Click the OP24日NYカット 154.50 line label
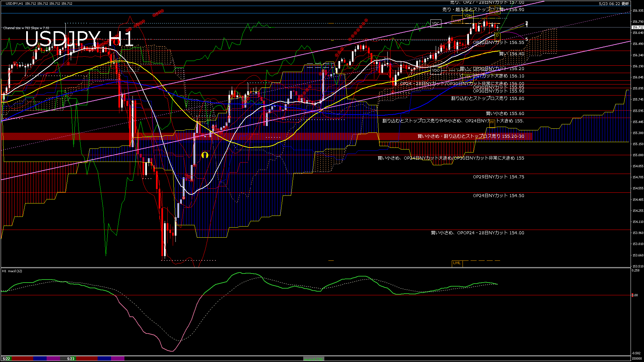This screenshot has width=644, height=362. (498, 195)
